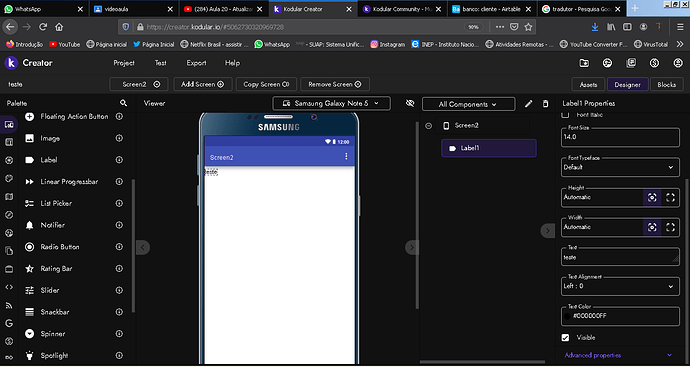
Task: Open the library books icon in header
Action: click(631, 63)
